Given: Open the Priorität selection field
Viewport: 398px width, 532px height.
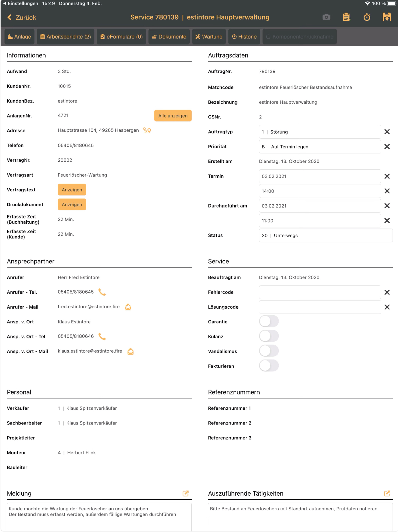Looking at the screenshot, I should 320,147.
